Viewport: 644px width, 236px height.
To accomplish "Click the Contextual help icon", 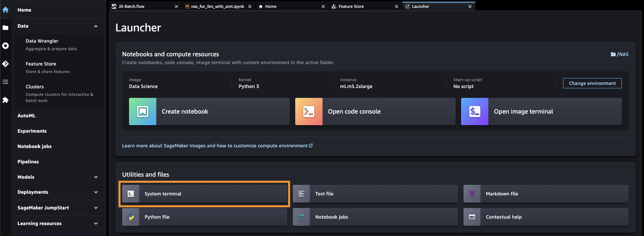I will tap(472, 217).
